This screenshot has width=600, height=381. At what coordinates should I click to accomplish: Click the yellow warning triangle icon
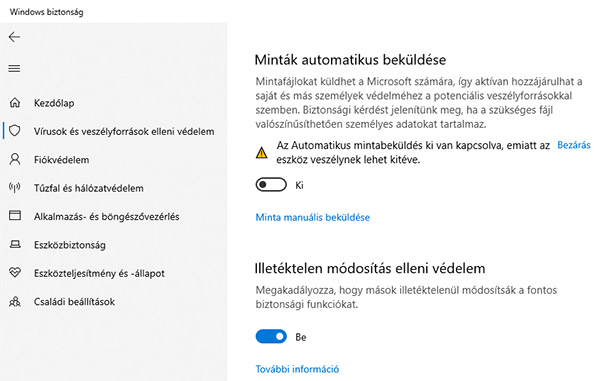(x=261, y=153)
